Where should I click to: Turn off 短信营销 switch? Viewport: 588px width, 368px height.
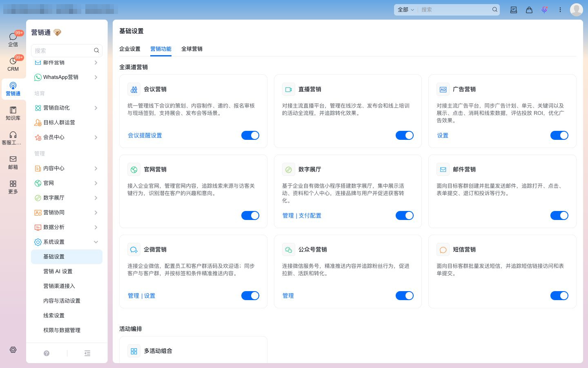click(559, 296)
